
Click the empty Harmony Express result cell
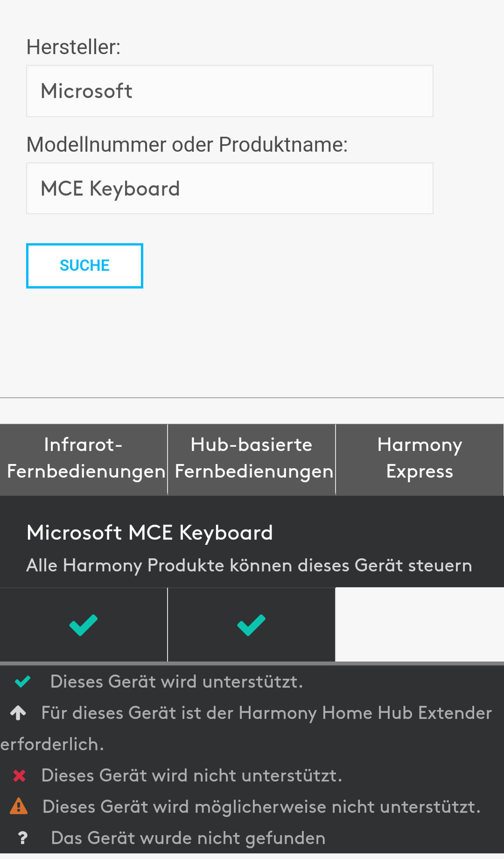click(420, 624)
